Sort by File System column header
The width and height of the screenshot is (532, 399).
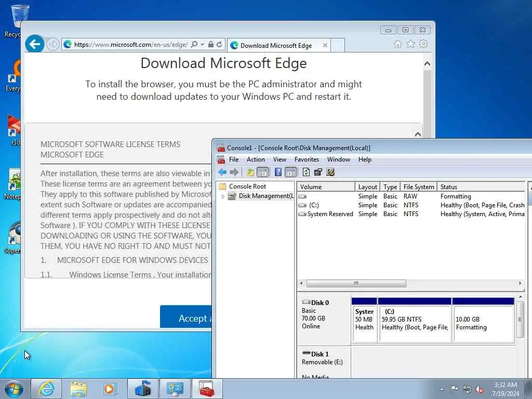[419, 187]
